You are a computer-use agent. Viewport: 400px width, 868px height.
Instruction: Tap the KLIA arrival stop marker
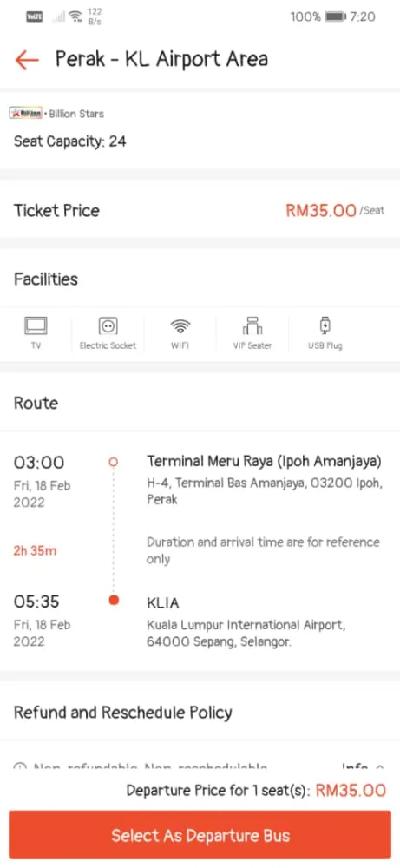tap(114, 600)
